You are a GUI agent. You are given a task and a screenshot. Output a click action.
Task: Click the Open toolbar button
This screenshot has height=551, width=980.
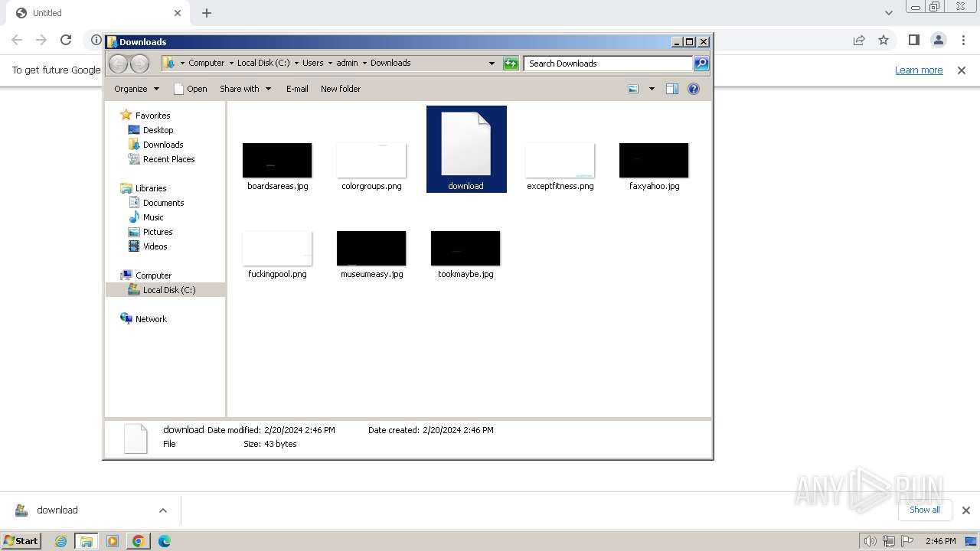coord(191,89)
